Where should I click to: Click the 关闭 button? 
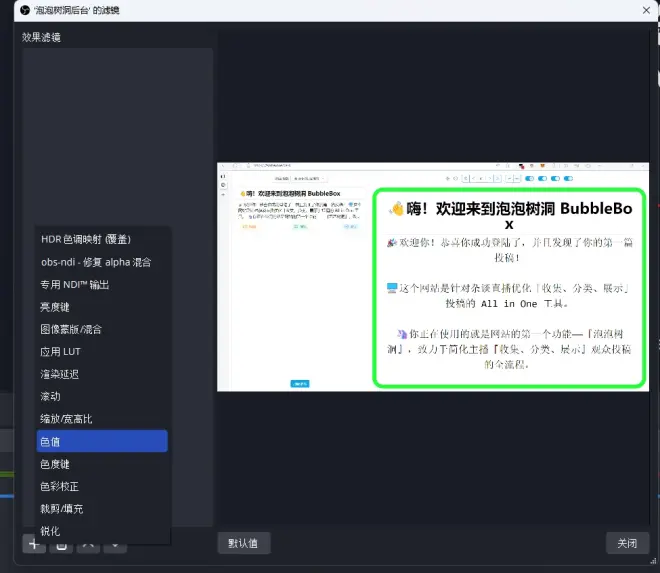pos(627,543)
